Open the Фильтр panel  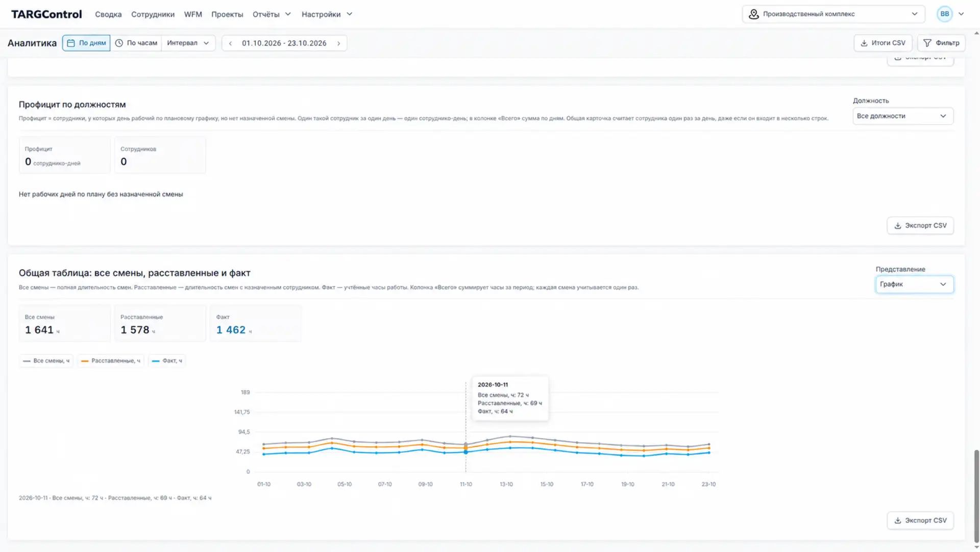coord(941,43)
